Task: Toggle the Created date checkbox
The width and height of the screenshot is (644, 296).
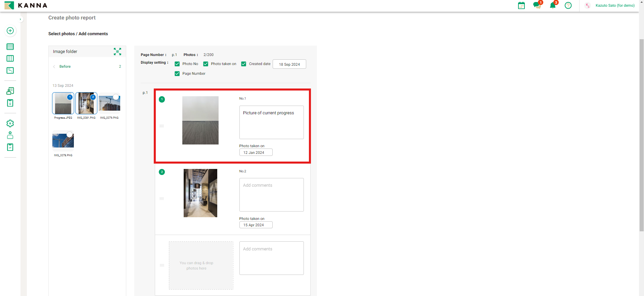Action: 244,64
